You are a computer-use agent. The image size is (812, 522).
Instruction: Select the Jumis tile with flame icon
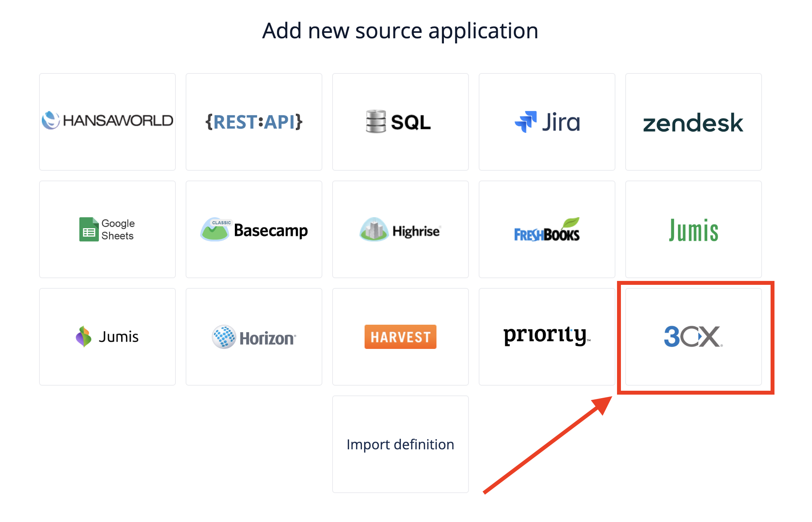tap(107, 336)
